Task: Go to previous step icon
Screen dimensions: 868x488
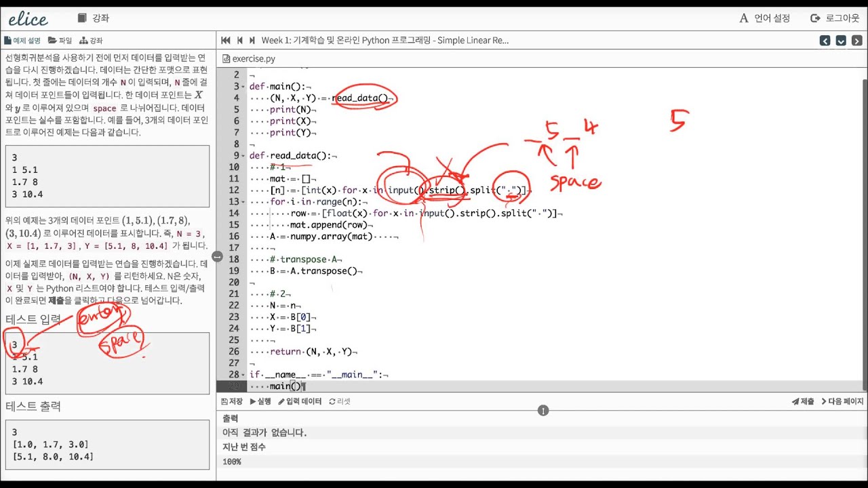Action: point(239,41)
